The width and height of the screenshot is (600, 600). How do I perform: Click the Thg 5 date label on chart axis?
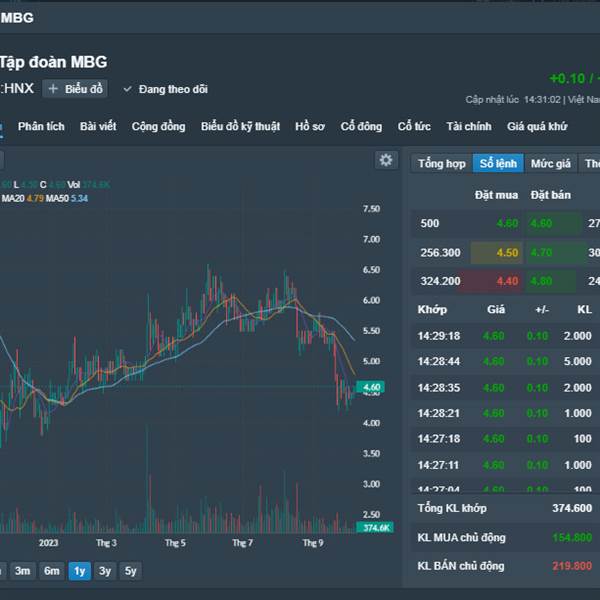click(x=175, y=543)
